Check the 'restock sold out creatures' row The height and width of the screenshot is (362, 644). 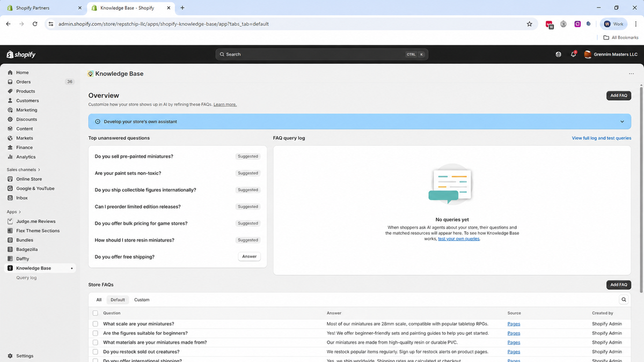point(95,352)
